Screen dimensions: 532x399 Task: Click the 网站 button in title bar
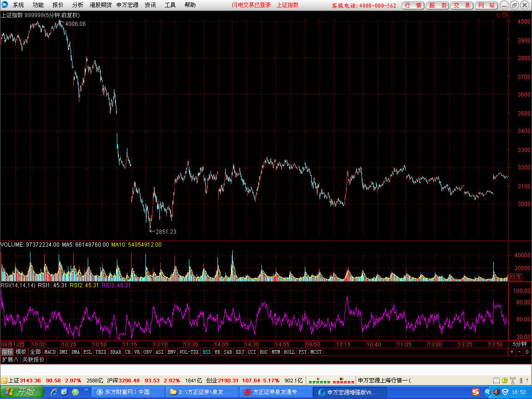(x=486, y=6)
